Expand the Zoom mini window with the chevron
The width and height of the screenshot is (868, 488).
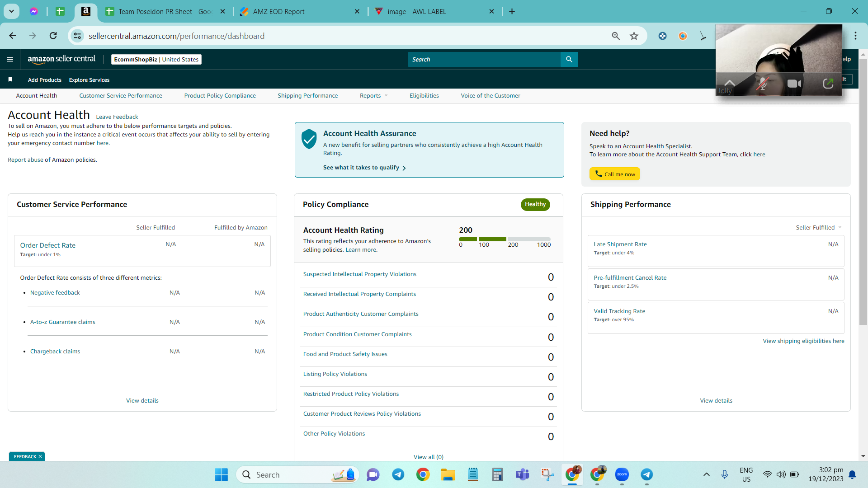730,83
